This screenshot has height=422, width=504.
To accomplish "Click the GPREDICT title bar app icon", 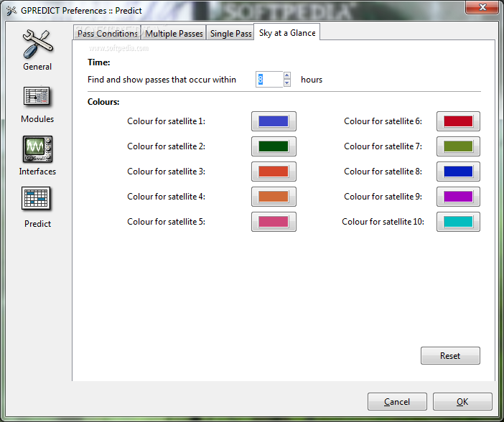I will [x=11, y=11].
